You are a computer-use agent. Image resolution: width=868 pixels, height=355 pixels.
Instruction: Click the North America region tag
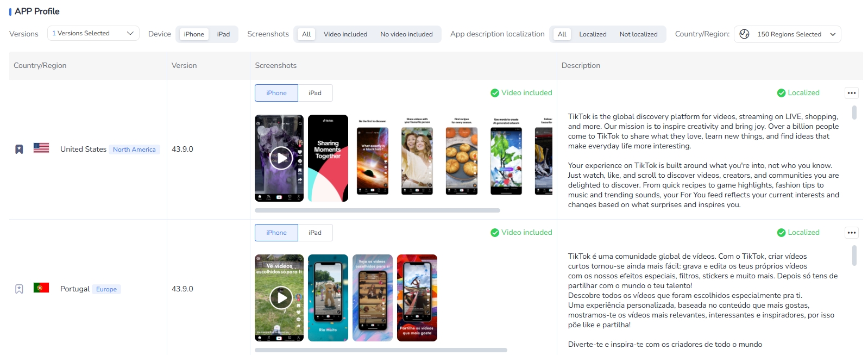coord(134,150)
